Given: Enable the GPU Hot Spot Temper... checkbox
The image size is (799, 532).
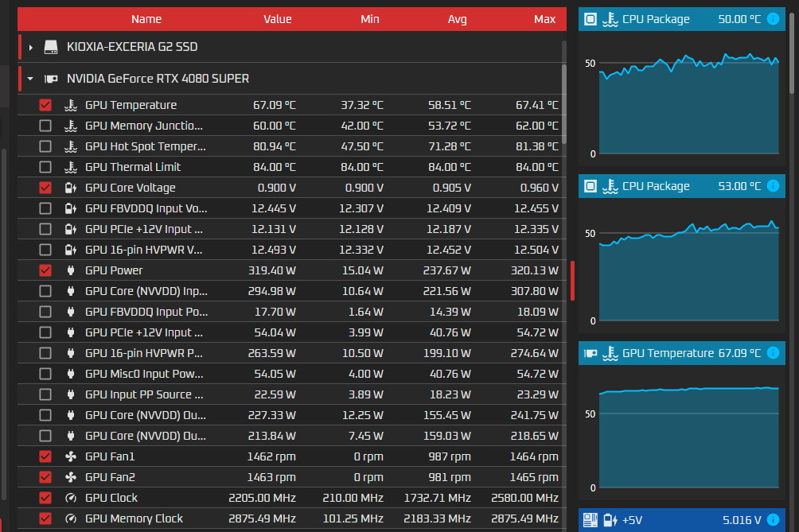Looking at the screenshot, I should click(x=45, y=146).
